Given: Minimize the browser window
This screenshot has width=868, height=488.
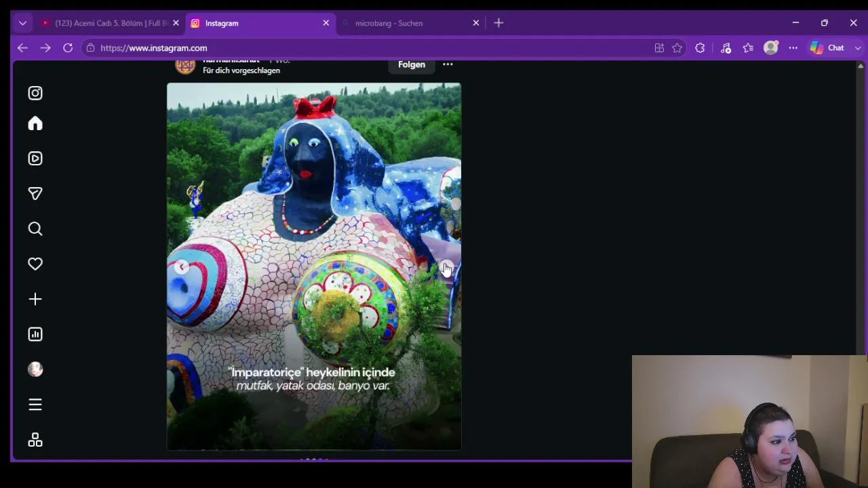Looking at the screenshot, I should pyautogui.click(x=795, y=23).
